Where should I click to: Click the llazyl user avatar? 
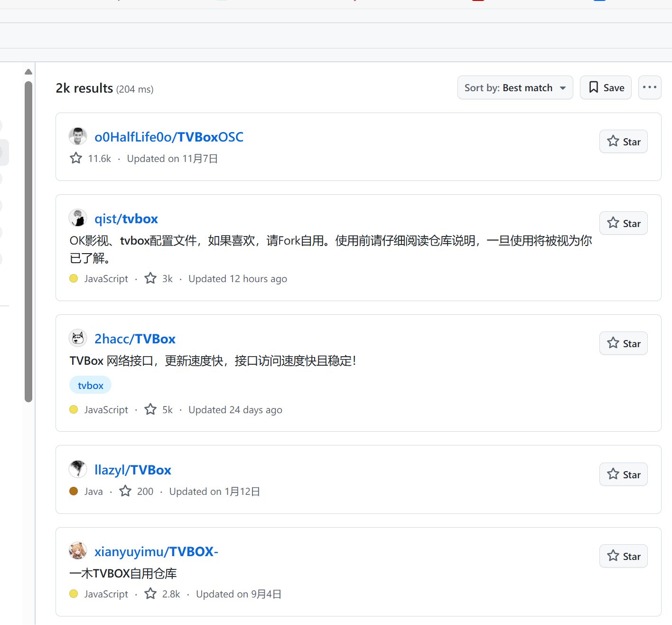pyautogui.click(x=78, y=469)
